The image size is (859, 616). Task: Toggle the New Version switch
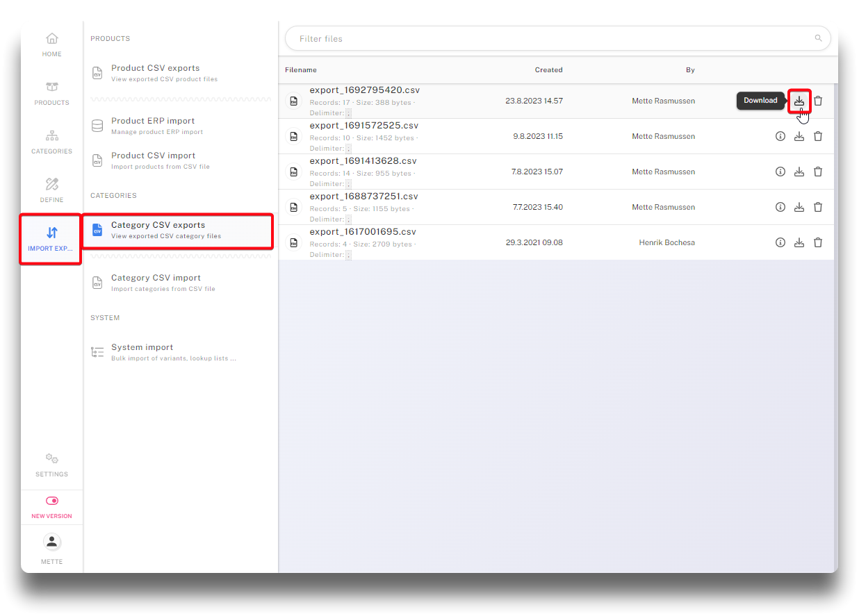52,501
